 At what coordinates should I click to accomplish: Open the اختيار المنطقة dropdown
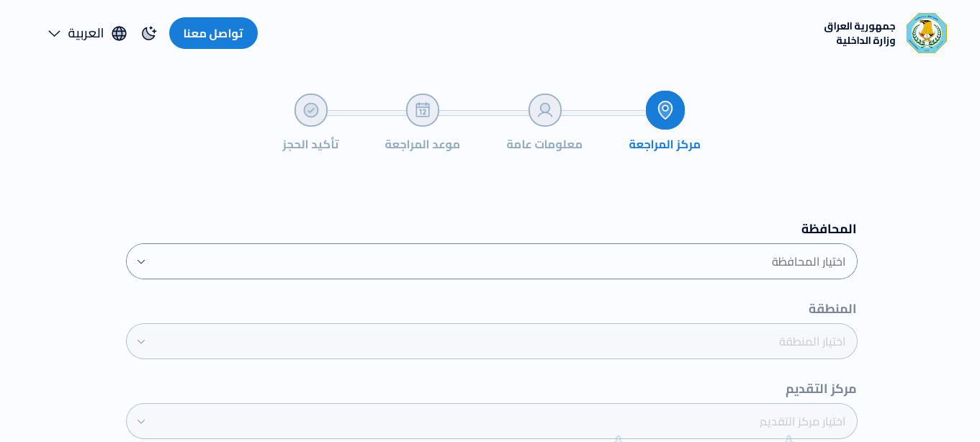pyautogui.click(x=492, y=341)
